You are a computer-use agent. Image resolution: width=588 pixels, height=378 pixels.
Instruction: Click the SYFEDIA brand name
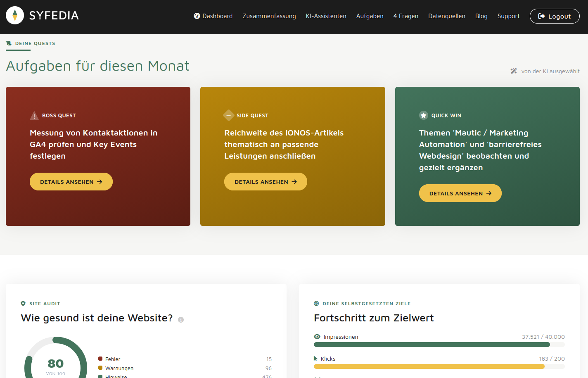pos(54,16)
